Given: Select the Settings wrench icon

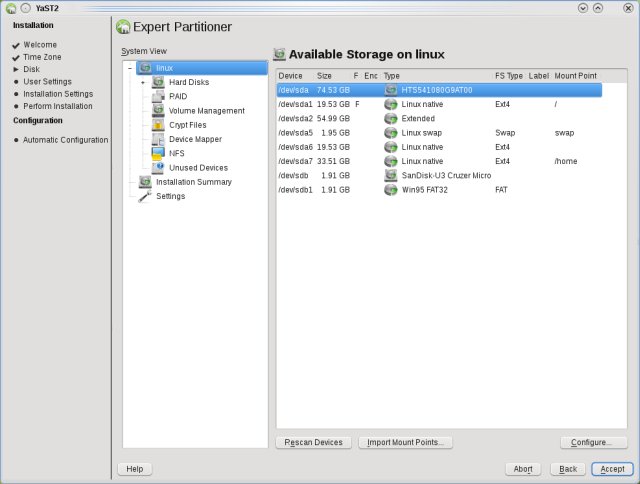Looking at the screenshot, I should point(145,196).
